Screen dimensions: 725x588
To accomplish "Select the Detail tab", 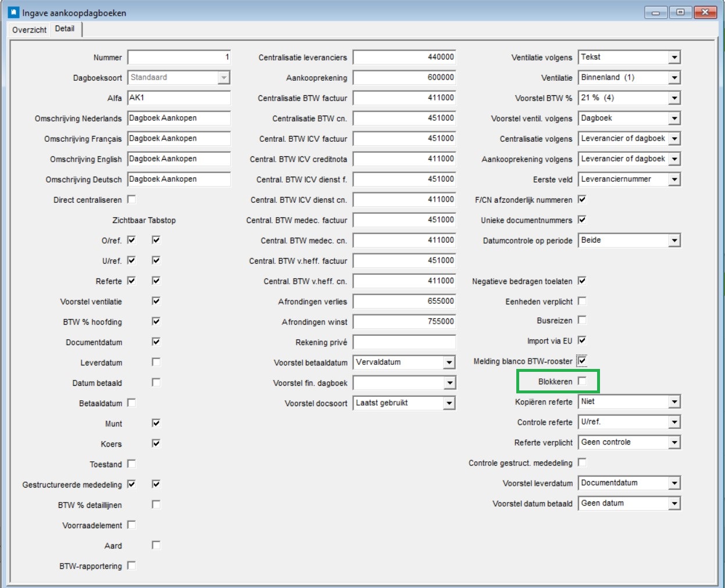I will click(x=65, y=28).
